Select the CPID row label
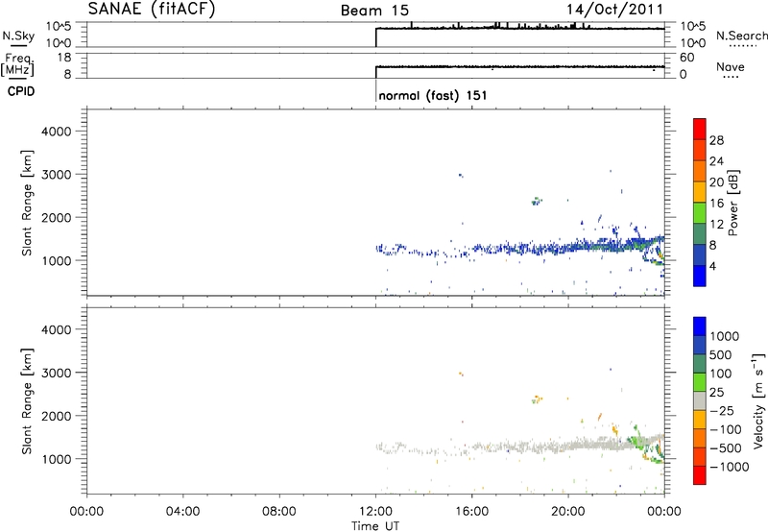 click(x=21, y=91)
